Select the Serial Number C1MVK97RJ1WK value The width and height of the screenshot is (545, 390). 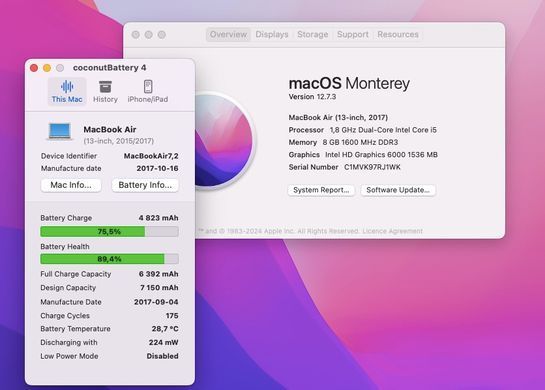tap(372, 167)
